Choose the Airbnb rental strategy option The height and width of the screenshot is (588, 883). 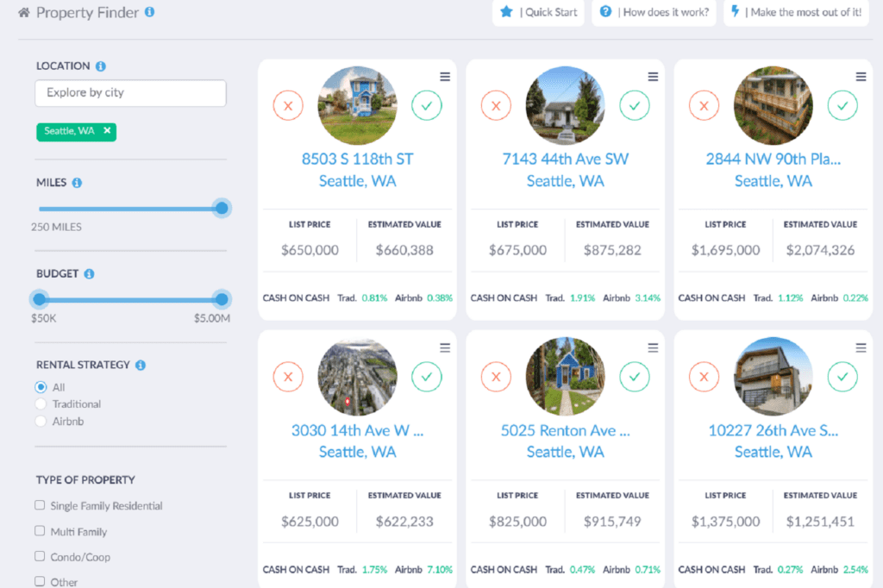click(x=41, y=422)
